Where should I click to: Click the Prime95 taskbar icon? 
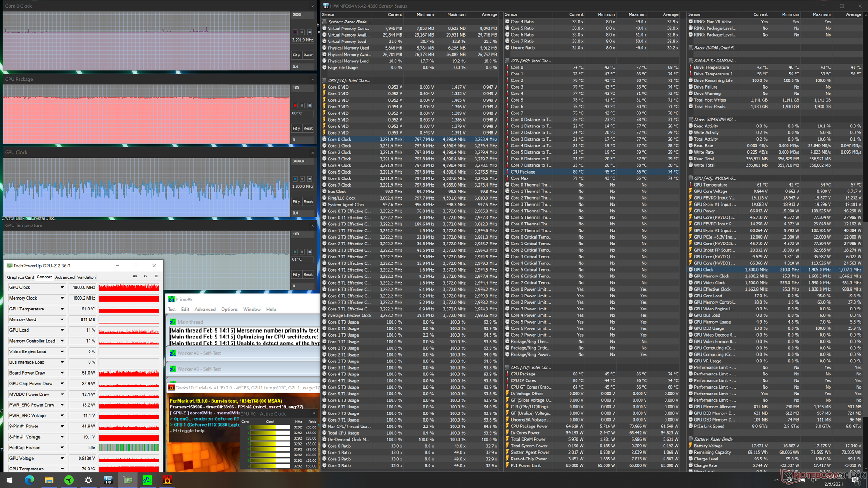click(147, 480)
